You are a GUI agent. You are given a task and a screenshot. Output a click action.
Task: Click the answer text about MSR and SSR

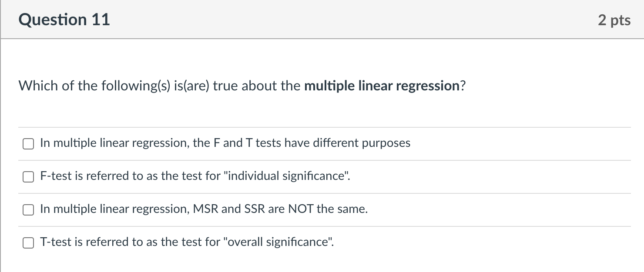[x=204, y=209]
